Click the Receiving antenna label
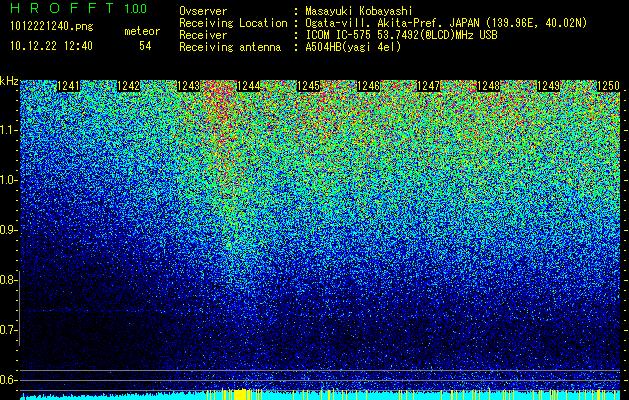 tap(230, 47)
